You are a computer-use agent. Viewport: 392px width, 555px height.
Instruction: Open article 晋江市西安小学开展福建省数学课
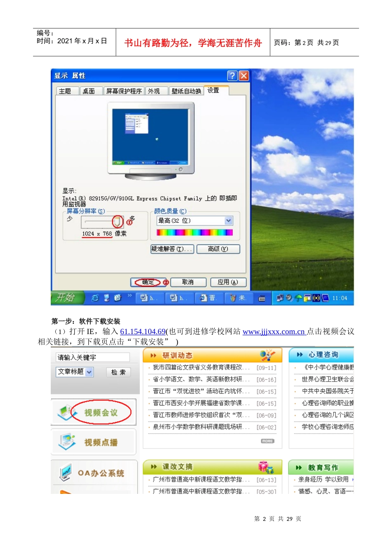click(201, 403)
